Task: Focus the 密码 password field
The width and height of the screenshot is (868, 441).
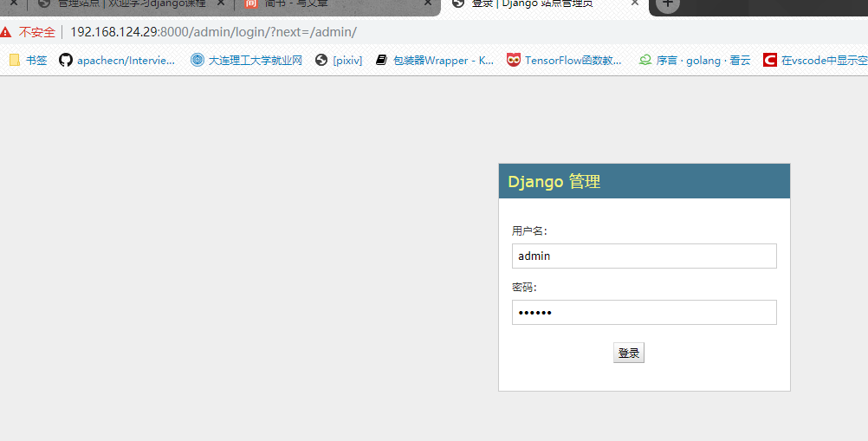Action: pyautogui.click(x=645, y=313)
